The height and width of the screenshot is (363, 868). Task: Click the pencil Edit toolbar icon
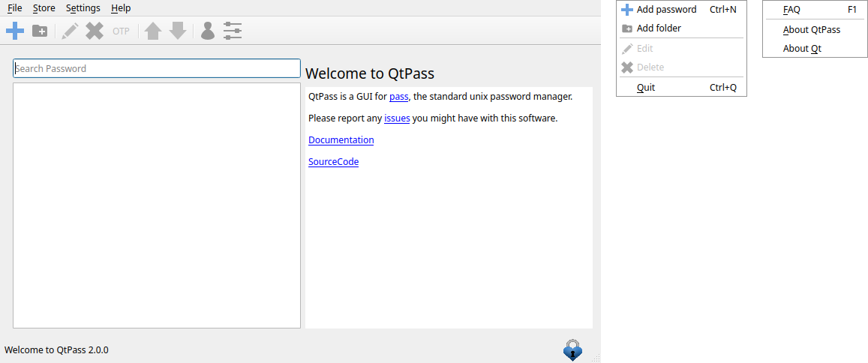pyautogui.click(x=70, y=31)
